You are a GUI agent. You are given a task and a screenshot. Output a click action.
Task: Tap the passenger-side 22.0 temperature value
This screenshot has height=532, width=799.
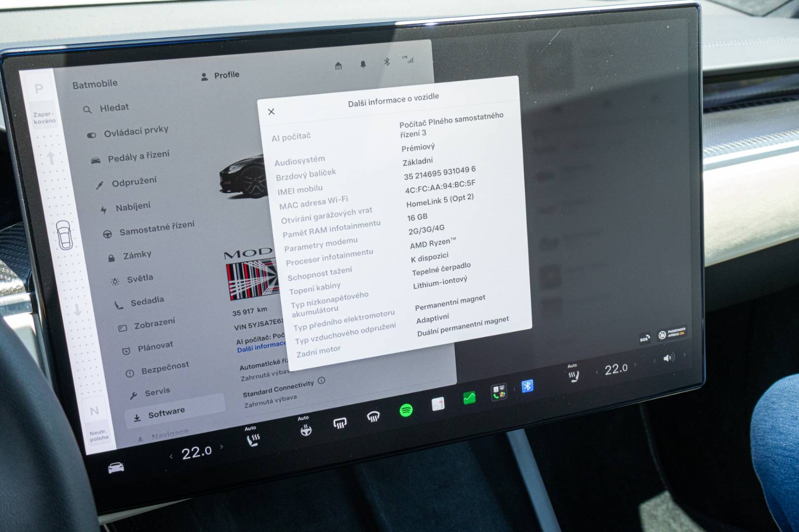616,368
